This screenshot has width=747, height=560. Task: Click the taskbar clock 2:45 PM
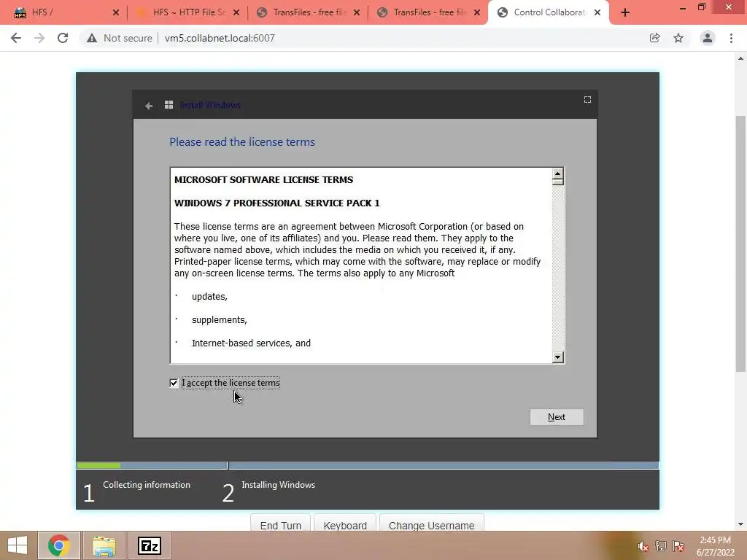tap(715, 540)
